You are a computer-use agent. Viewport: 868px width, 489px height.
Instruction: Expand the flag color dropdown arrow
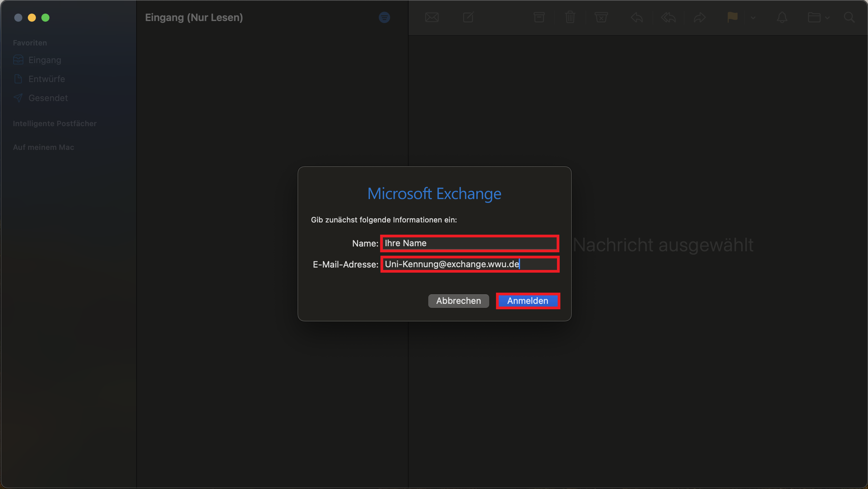(x=753, y=18)
